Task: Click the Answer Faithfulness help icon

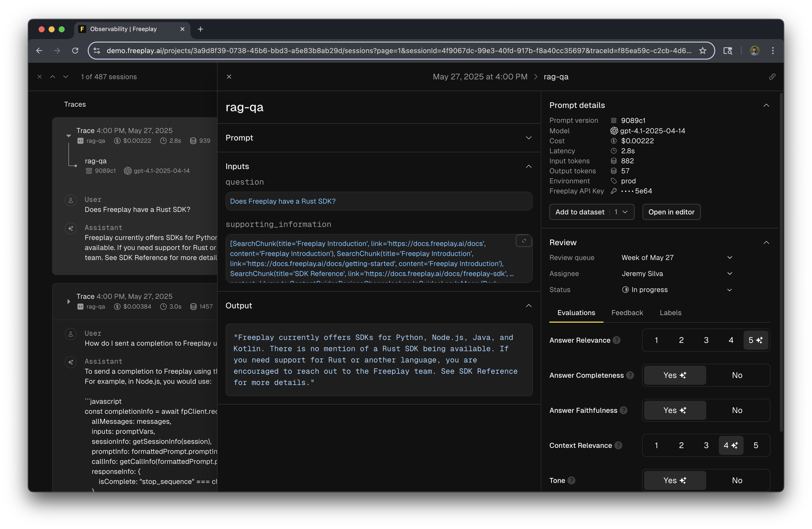Action: 623,410
